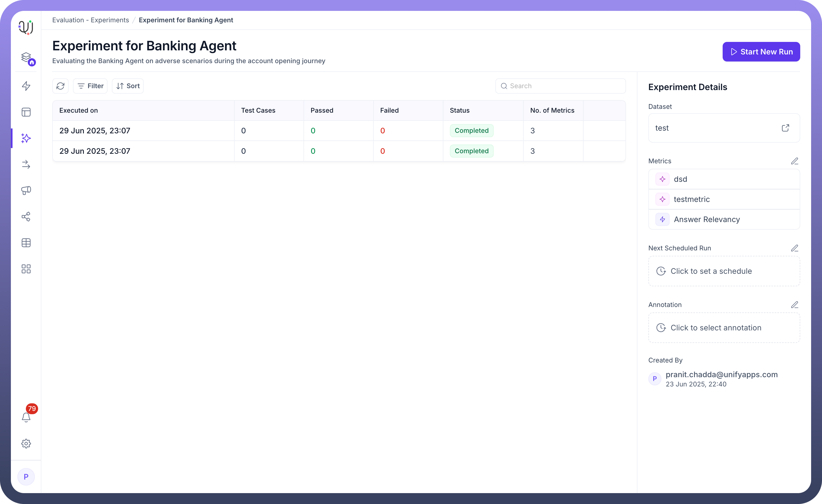Click the refresh runs icon
The width and height of the screenshot is (822, 504).
click(60, 86)
